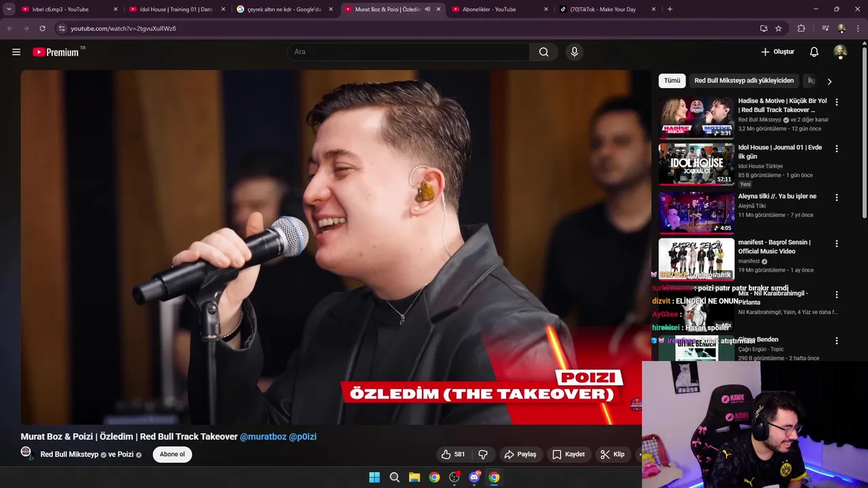The height and width of the screenshot is (488, 868).
Task: Show more filter chips with right arrow
Action: click(x=829, y=81)
